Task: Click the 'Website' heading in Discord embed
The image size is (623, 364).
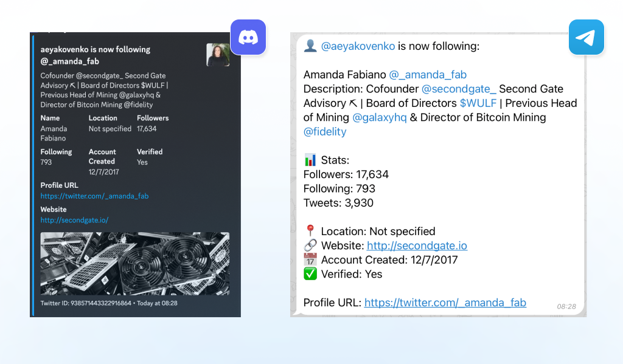Action: [54, 209]
